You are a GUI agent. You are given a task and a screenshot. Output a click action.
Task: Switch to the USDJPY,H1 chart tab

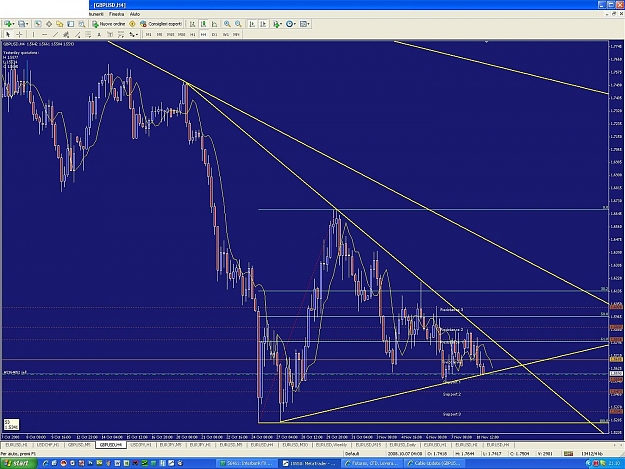[x=142, y=445]
